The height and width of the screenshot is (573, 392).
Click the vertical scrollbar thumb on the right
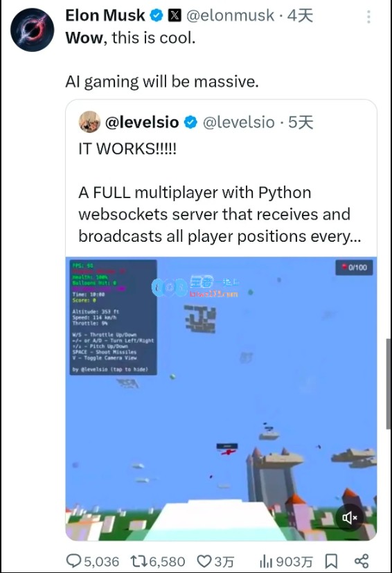389,384
